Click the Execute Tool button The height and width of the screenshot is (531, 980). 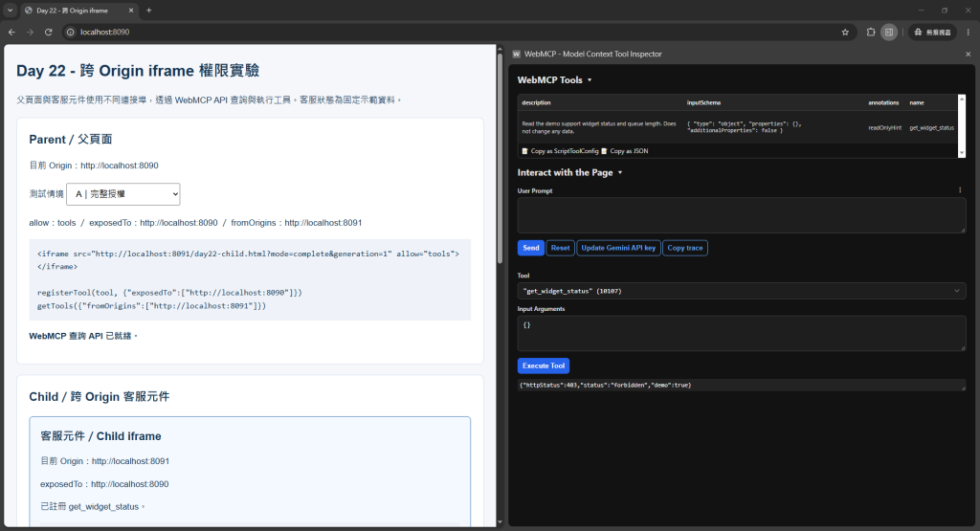[x=544, y=365]
